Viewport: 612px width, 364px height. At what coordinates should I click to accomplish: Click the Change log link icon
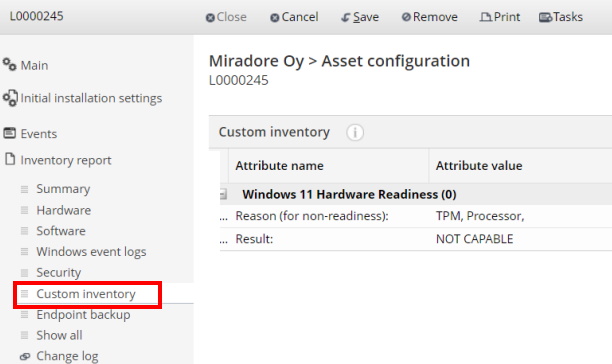point(25,356)
